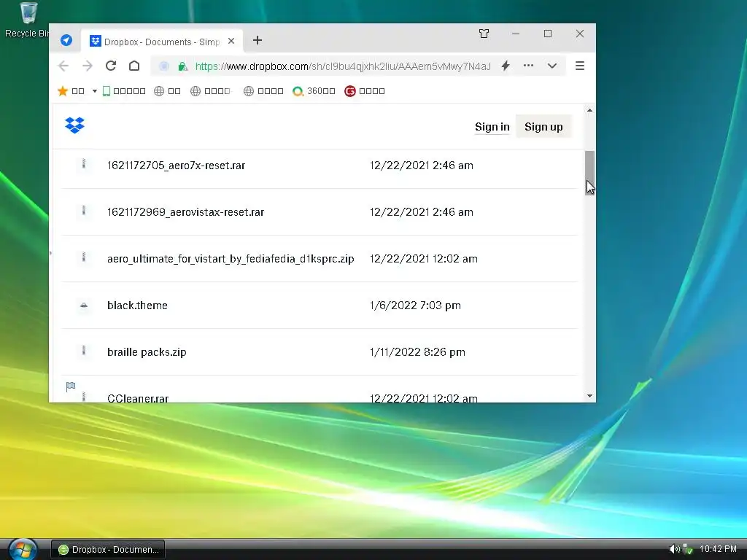This screenshot has height=560, width=747.
Task: Select Dropbox - Documents taskbar button
Action: (x=108, y=550)
